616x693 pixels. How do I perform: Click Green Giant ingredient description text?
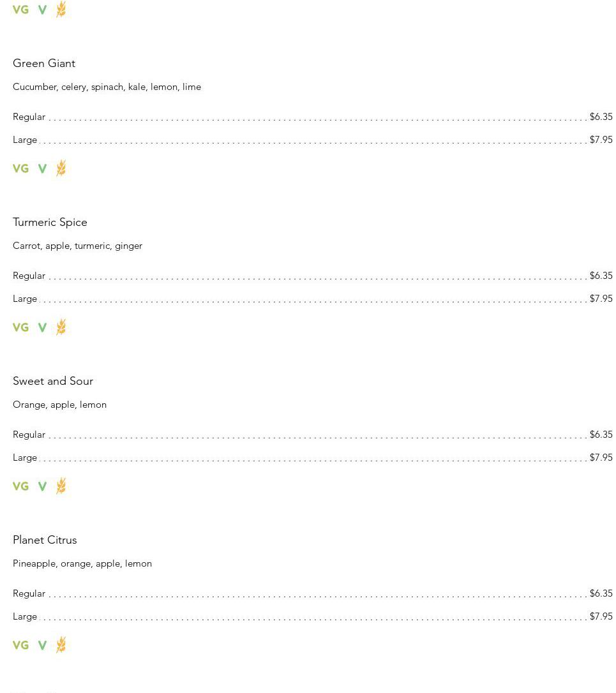(107, 87)
